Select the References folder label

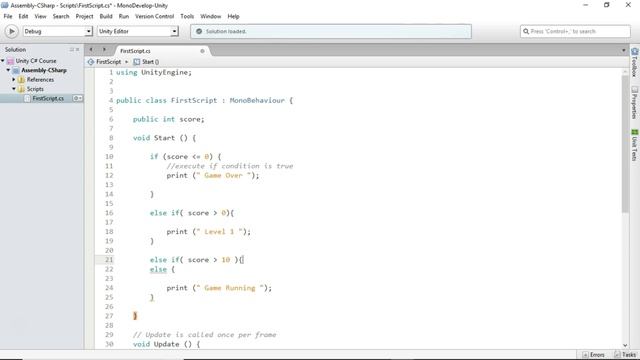pyautogui.click(x=40, y=80)
